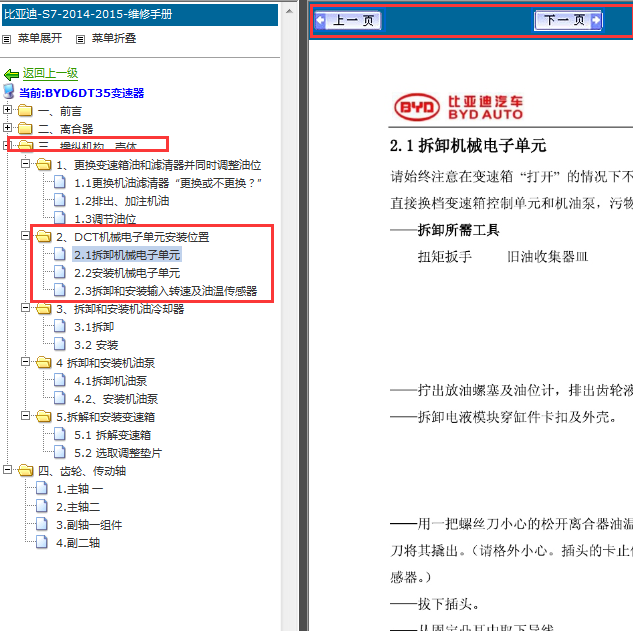633x631 pixels.
Task: Click 菜单展开 to expand all menus
Action: tap(40, 38)
